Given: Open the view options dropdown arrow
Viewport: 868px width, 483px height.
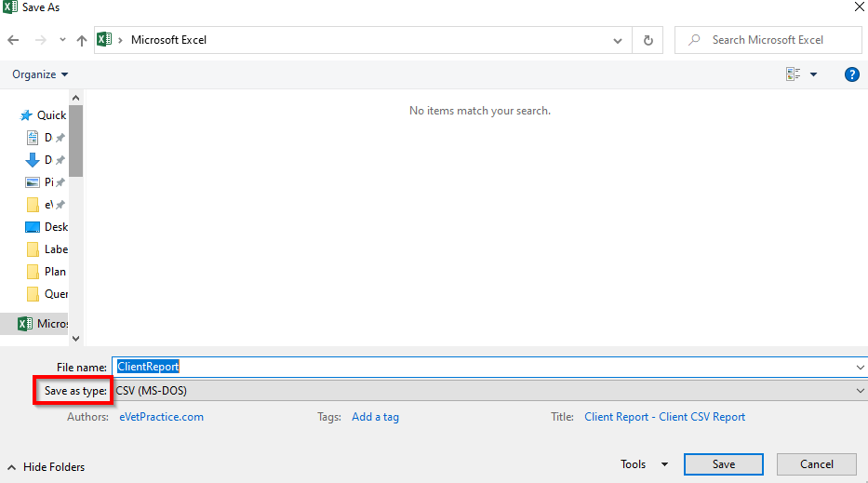Looking at the screenshot, I should 813,74.
